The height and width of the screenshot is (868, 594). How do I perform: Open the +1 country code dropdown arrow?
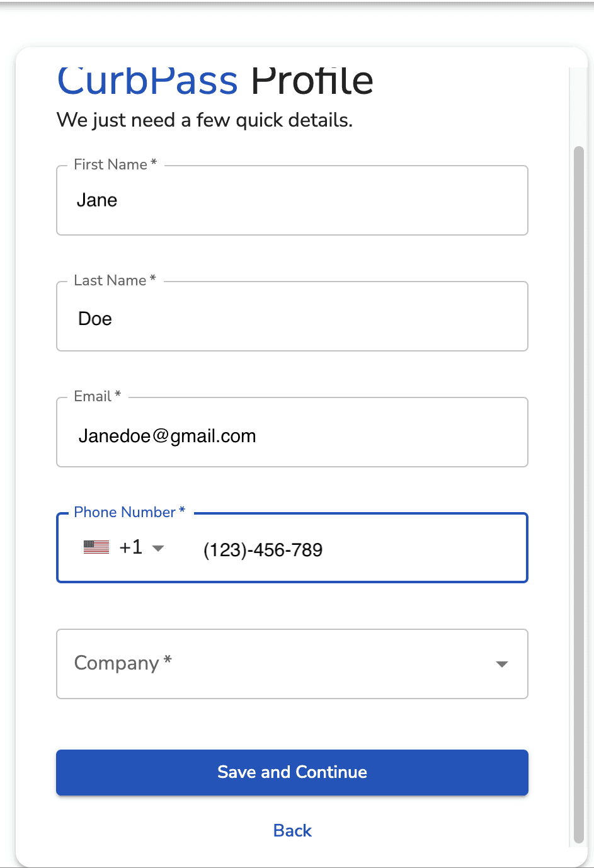tap(158, 548)
